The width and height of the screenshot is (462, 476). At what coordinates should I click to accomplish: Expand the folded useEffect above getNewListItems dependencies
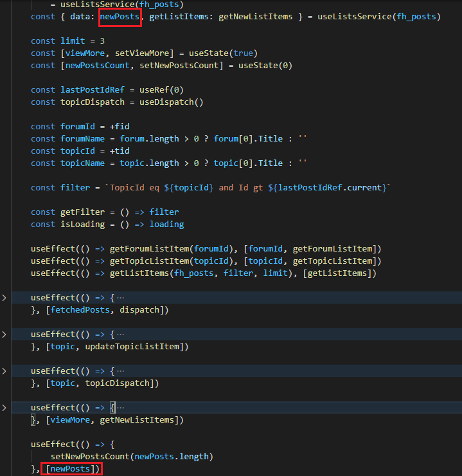point(4,408)
